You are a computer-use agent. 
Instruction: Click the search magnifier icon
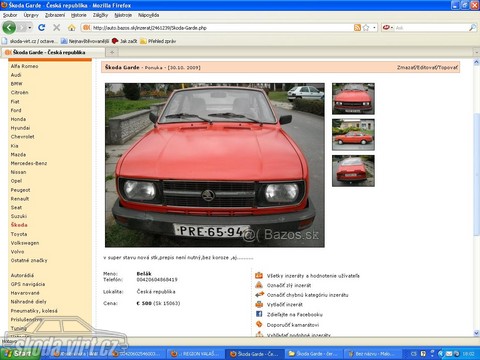tap(472, 28)
